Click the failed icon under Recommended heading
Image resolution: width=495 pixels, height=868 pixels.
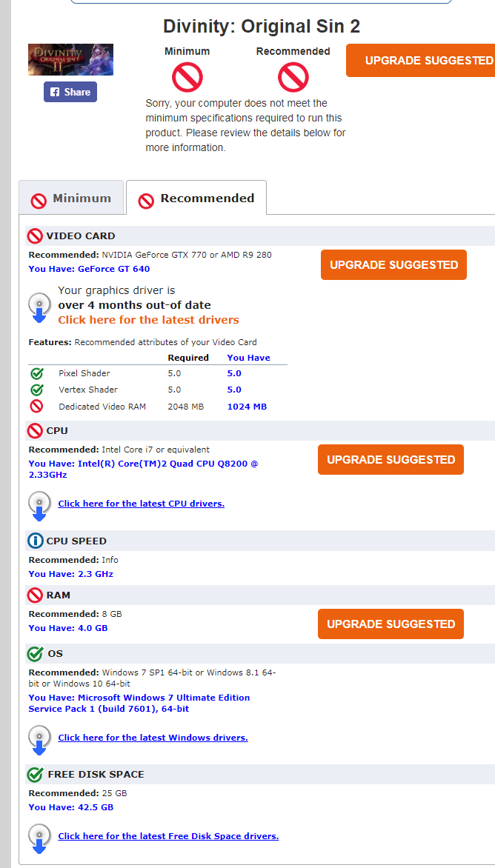tap(293, 76)
